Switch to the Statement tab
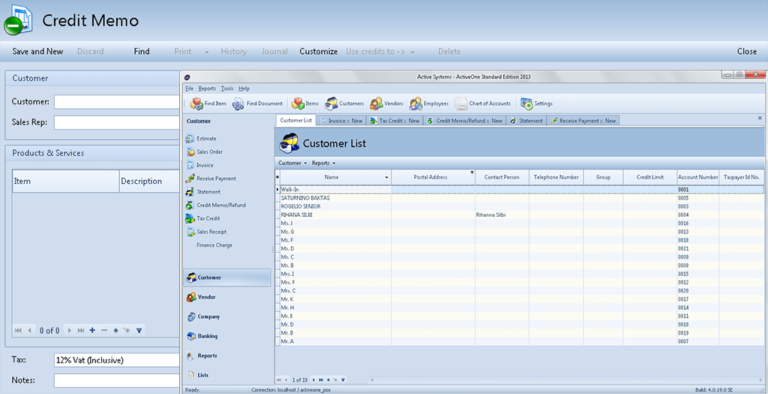Screen dimensions: 768x394 [x=527, y=121]
